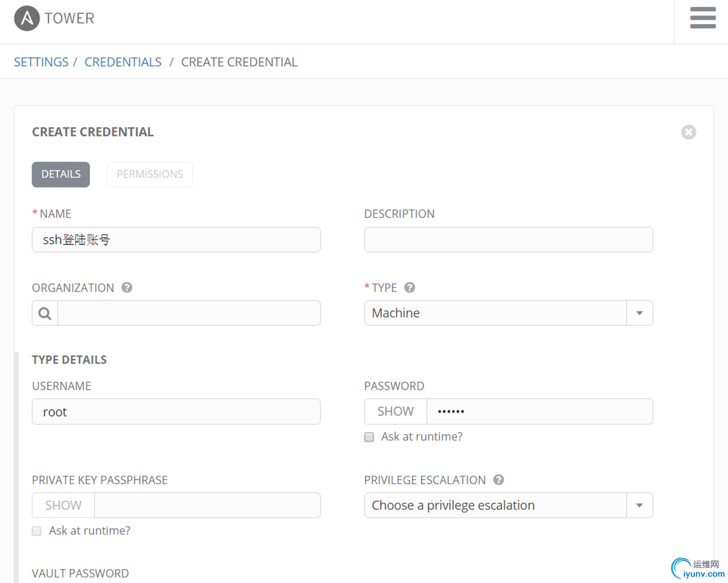The image size is (728, 583).
Task: Click the Privilege Escalation help icon
Action: [498, 480]
